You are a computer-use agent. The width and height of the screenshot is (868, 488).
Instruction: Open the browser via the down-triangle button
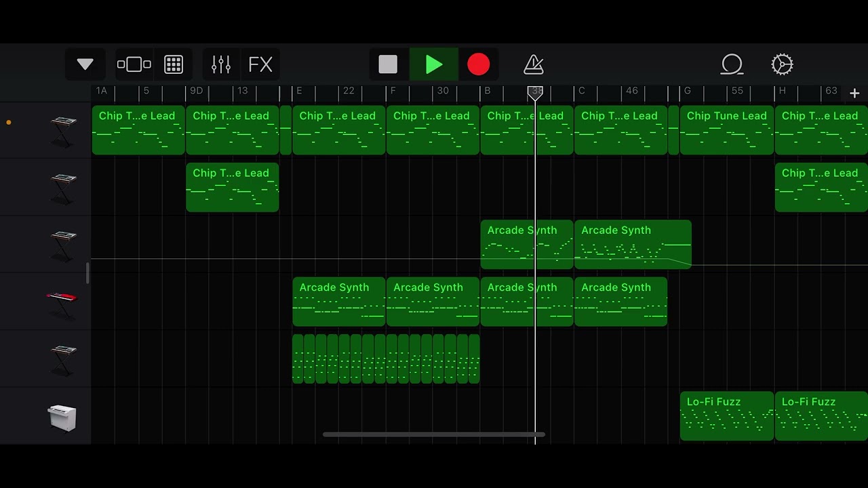[85, 64]
